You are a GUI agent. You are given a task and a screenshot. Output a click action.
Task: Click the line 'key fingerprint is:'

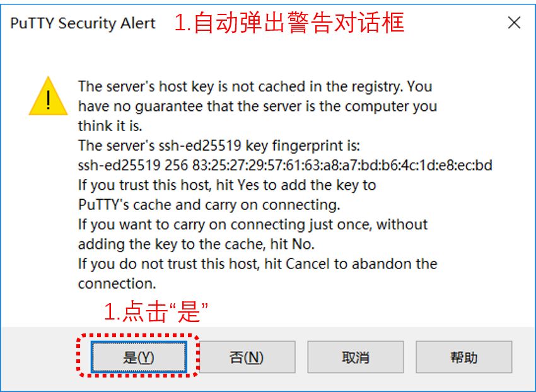pyautogui.click(x=219, y=146)
